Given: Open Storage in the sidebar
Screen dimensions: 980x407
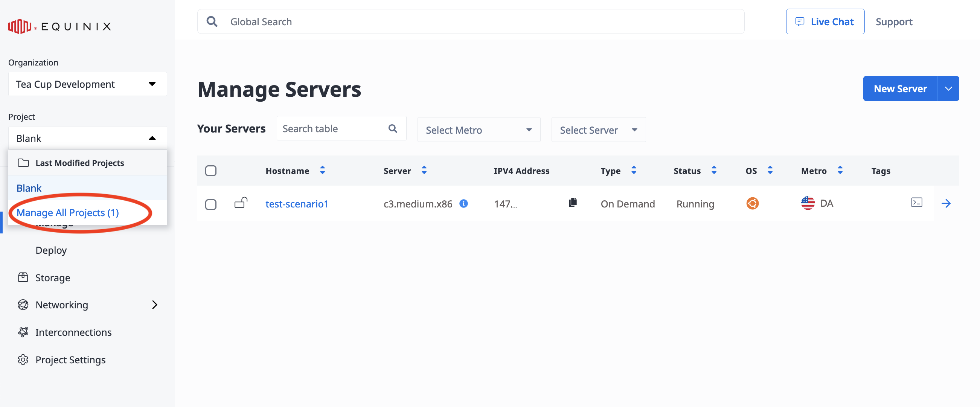Looking at the screenshot, I should [x=53, y=278].
